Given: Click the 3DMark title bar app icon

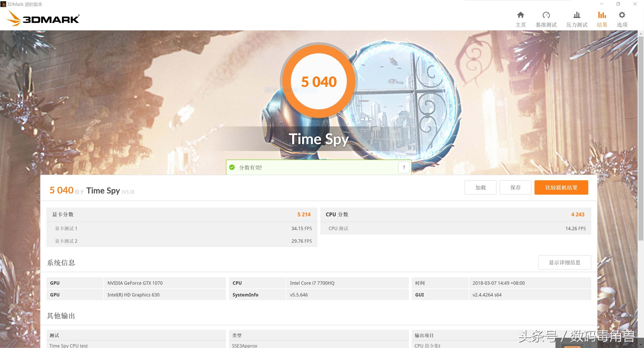Looking at the screenshot, I should click(3, 4).
